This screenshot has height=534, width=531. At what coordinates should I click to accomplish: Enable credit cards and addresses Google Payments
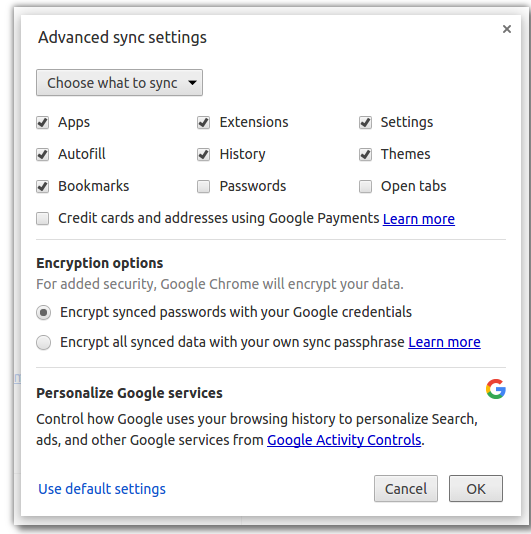[43, 218]
